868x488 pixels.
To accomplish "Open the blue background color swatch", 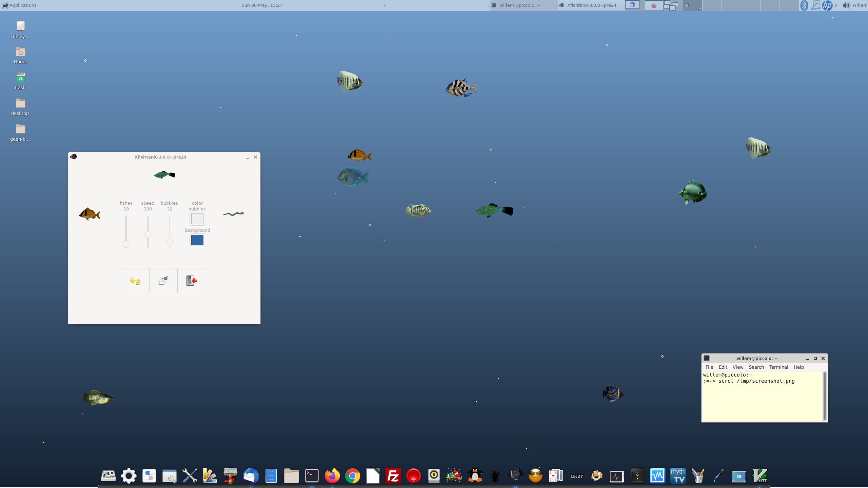I will (x=197, y=240).
